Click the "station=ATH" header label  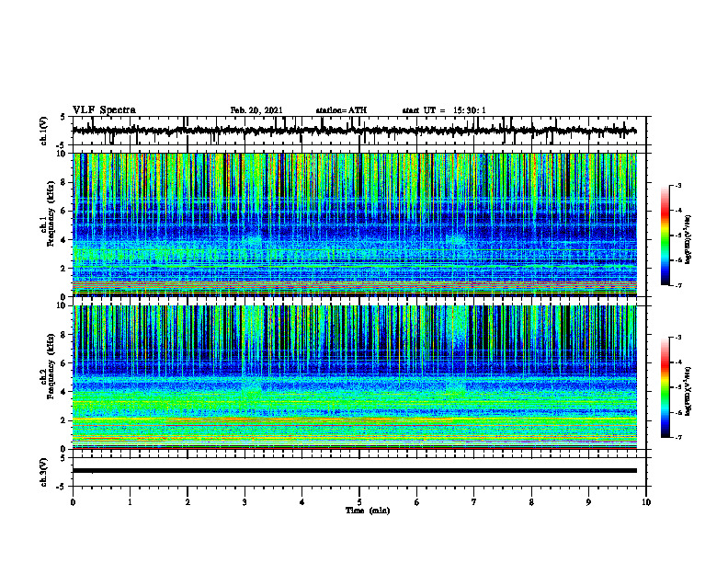pos(341,110)
